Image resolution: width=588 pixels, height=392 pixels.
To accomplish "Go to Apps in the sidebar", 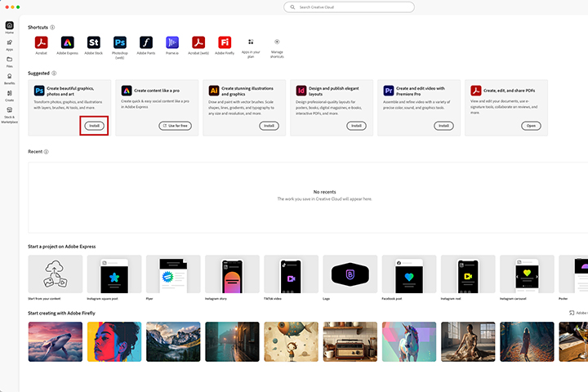I will click(9, 43).
